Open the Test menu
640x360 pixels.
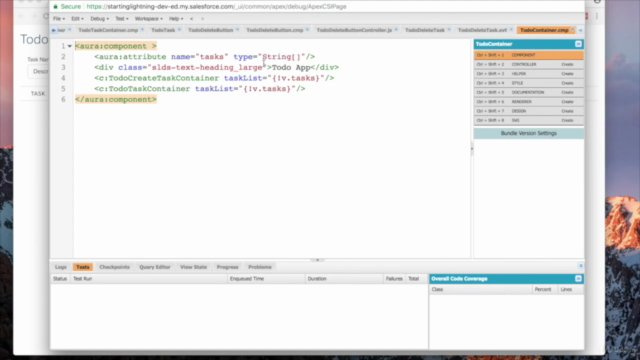pos(122,19)
